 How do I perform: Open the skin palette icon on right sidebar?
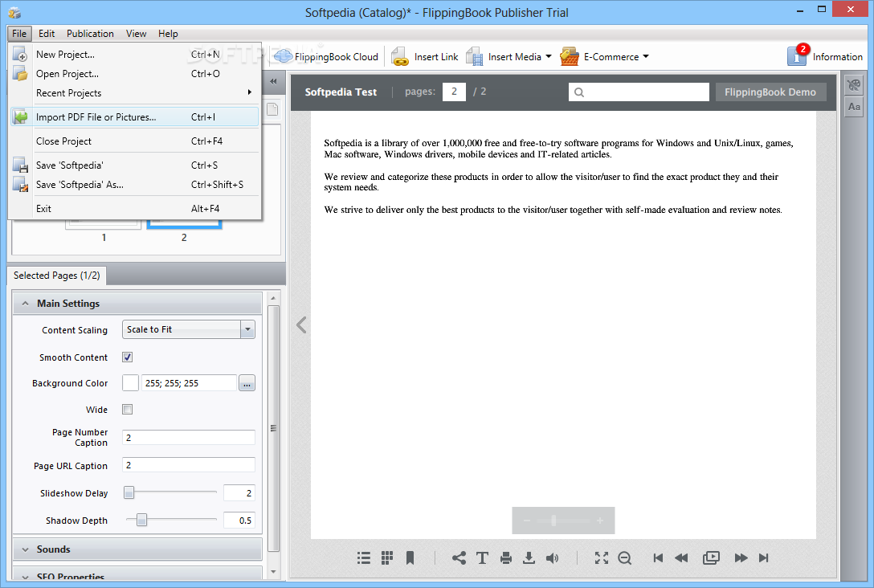854,84
